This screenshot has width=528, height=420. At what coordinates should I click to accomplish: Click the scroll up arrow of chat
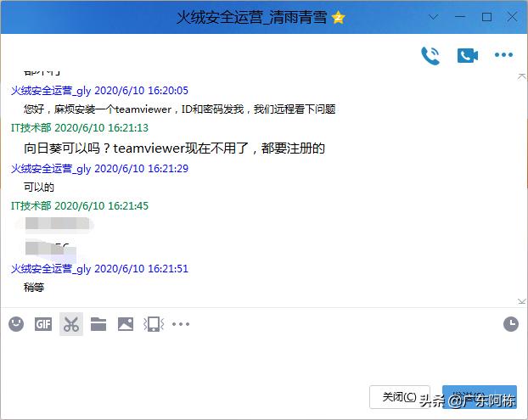[521, 76]
